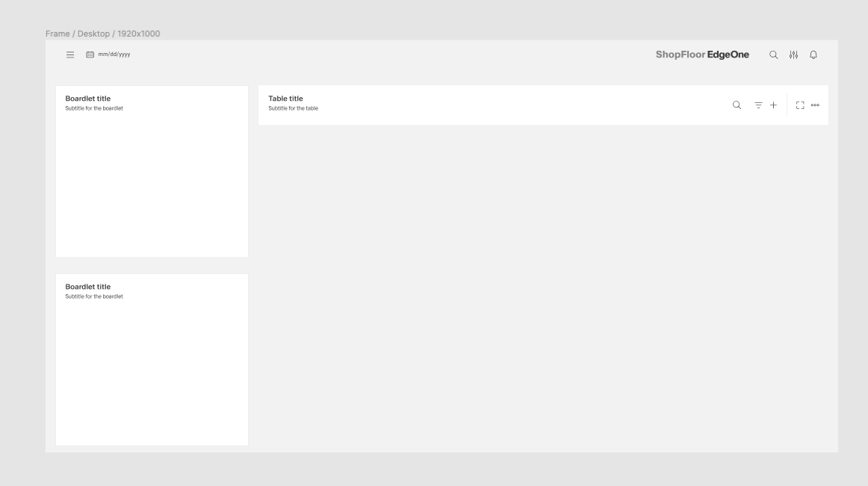Click the bottom boardlet's subtitle text

(94, 296)
